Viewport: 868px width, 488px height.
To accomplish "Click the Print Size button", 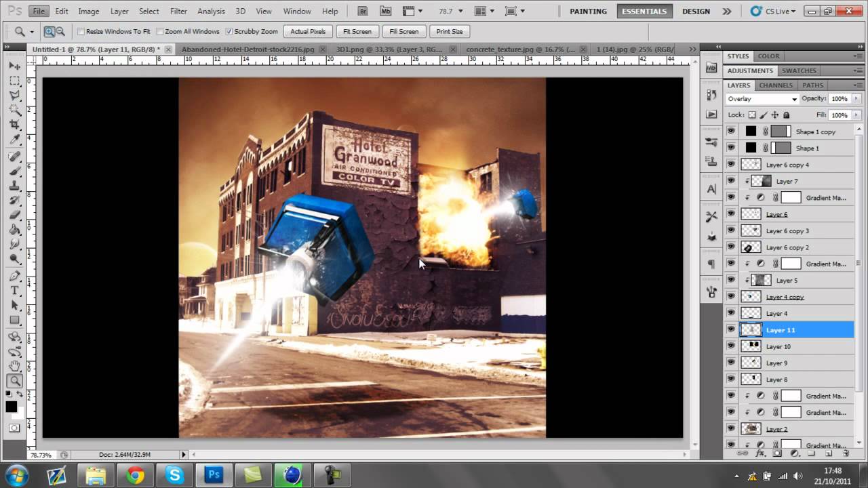I will pyautogui.click(x=450, y=31).
